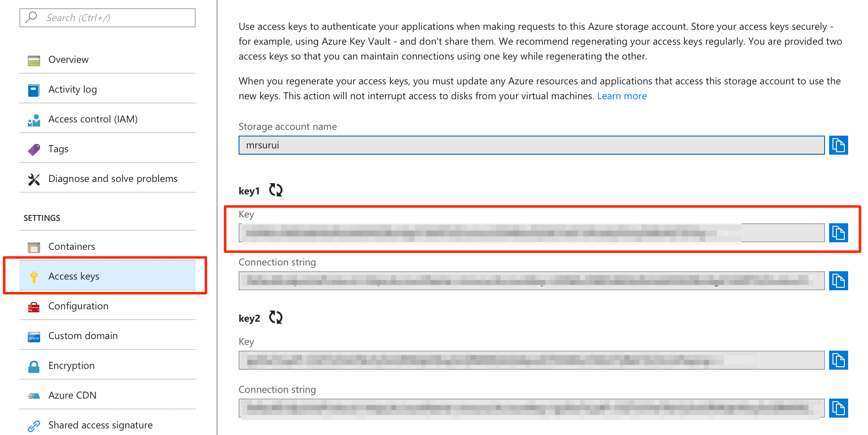Image resolution: width=868 pixels, height=435 pixels.
Task: Copy the key1 Key value
Action: pyautogui.click(x=839, y=233)
